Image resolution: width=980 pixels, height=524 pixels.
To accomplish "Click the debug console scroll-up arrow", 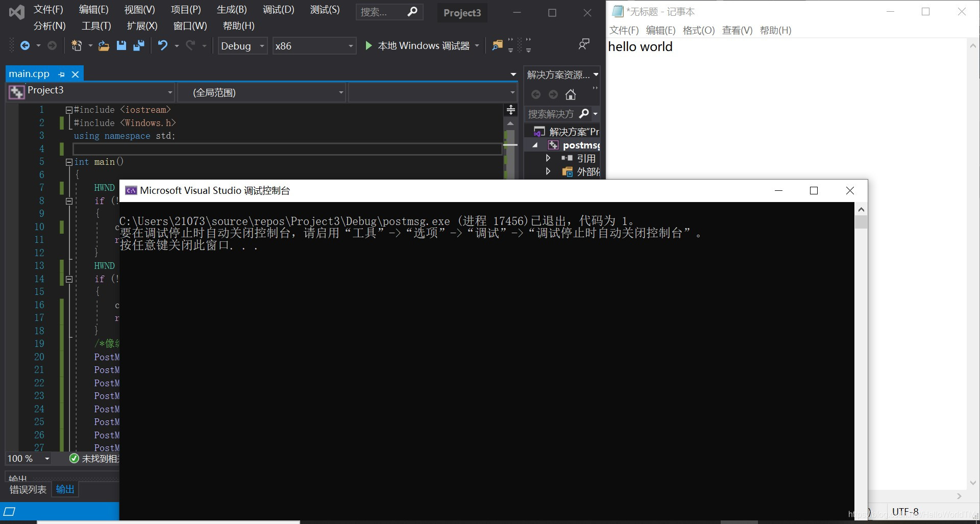I will pyautogui.click(x=861, y=209).
